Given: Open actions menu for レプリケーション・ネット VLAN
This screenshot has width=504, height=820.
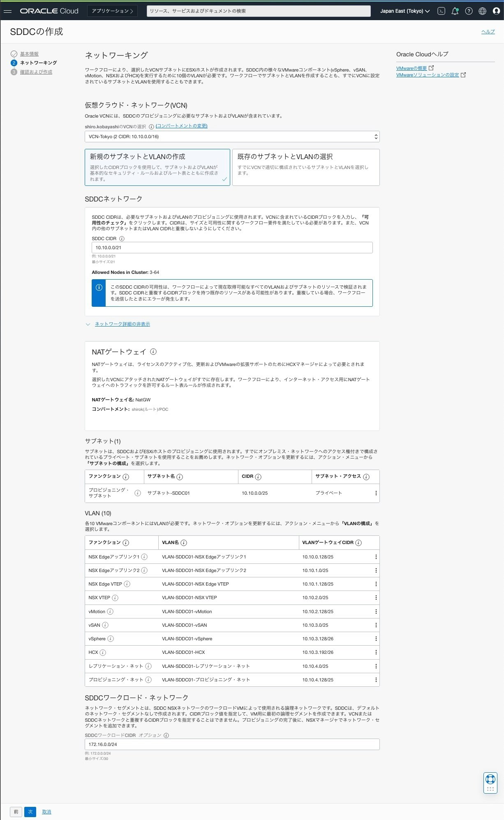Looking at the screenshot, I should [x=376, y=666].
